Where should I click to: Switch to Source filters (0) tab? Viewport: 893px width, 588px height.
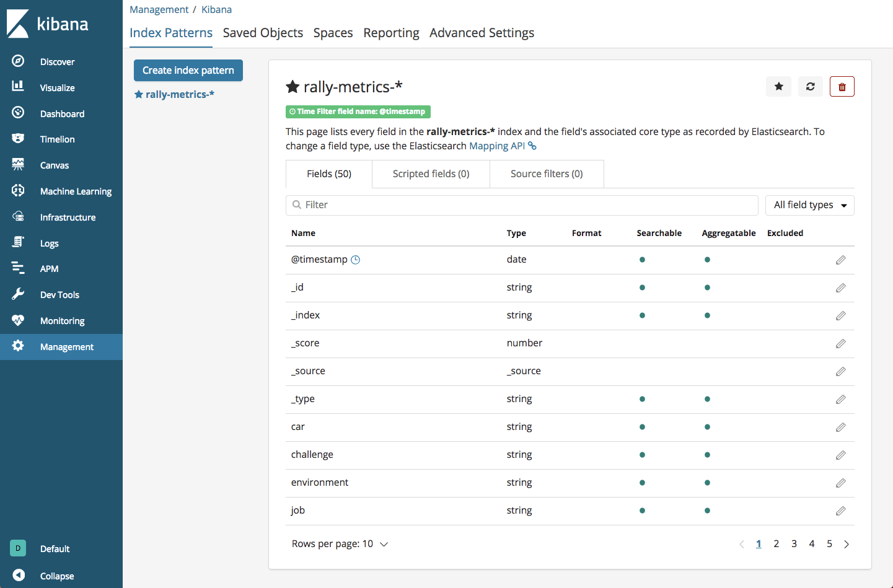(x=547, y=174)
